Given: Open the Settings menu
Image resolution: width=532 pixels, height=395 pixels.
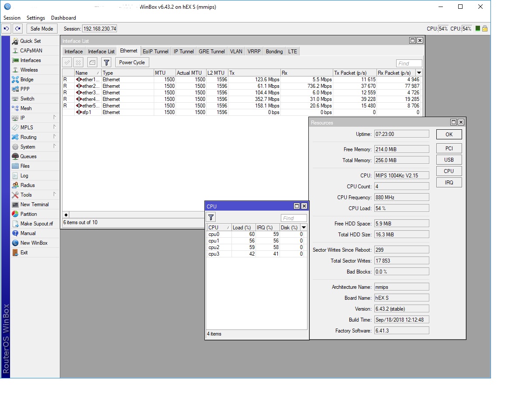Looking at the screenshot, I should [35, 18].
